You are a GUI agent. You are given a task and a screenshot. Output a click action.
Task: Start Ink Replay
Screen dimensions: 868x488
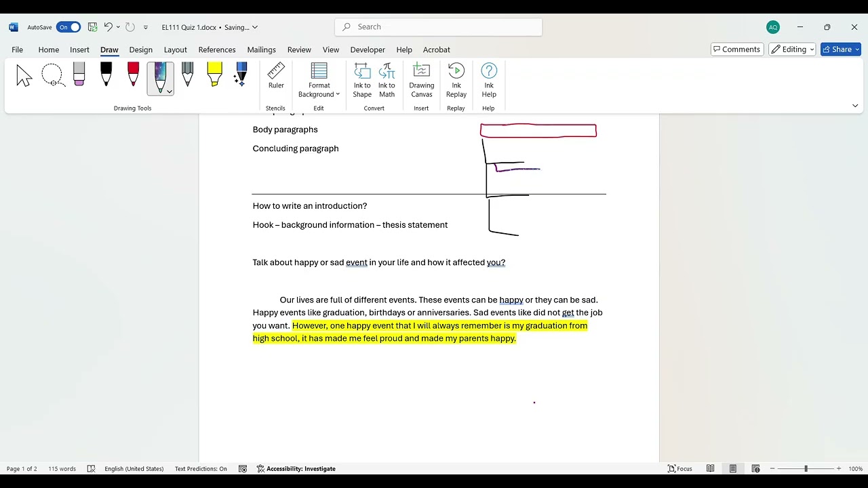tap(456, 81)
